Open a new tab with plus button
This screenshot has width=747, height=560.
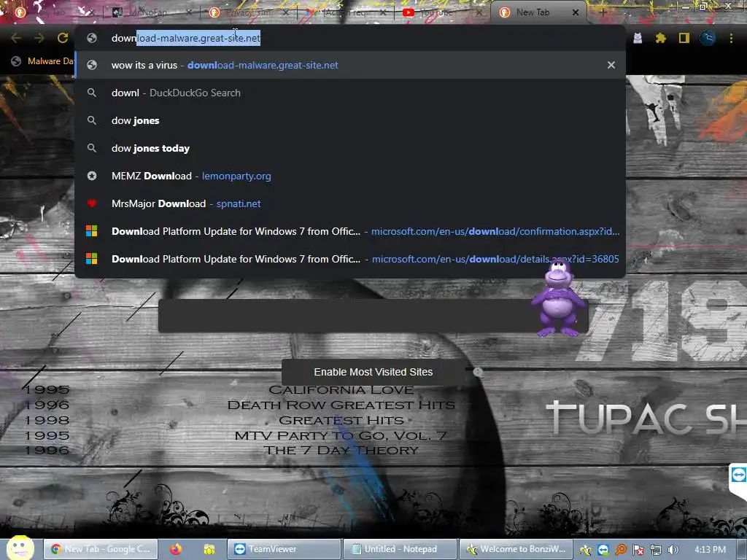click(603, 12)
